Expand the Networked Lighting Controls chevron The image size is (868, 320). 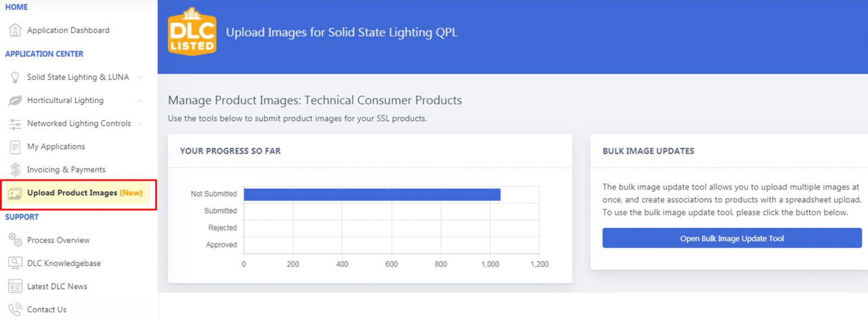coord(141,124)
